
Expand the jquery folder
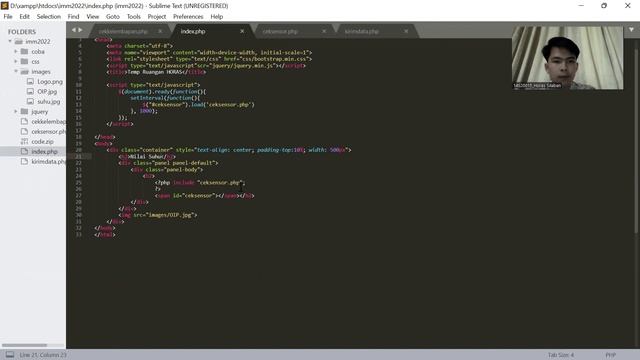point(16,111)
